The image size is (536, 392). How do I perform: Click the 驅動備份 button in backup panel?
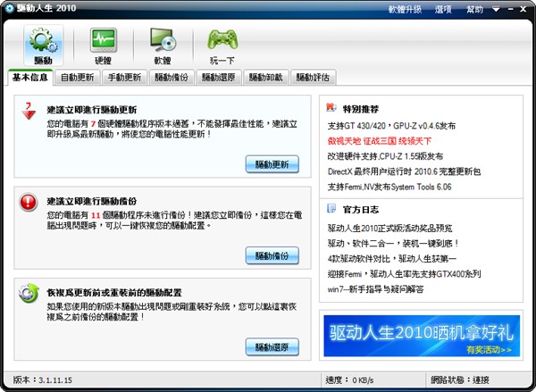coord(272,255)
